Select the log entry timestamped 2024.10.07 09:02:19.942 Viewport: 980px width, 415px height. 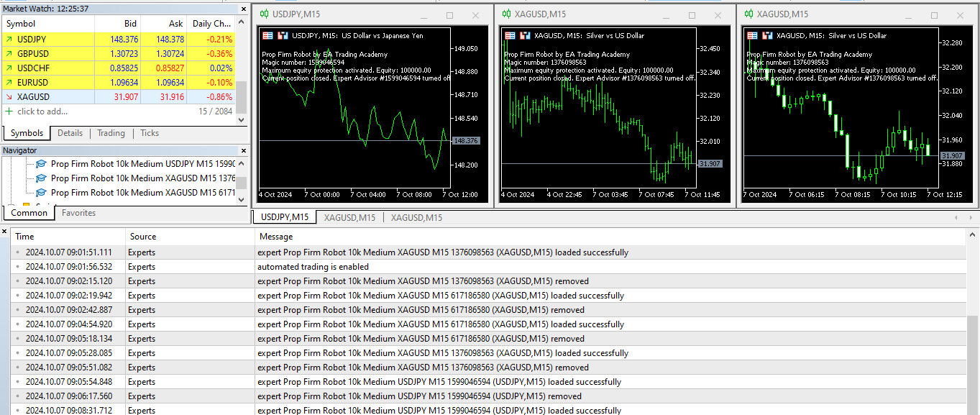tap(488, 296)
